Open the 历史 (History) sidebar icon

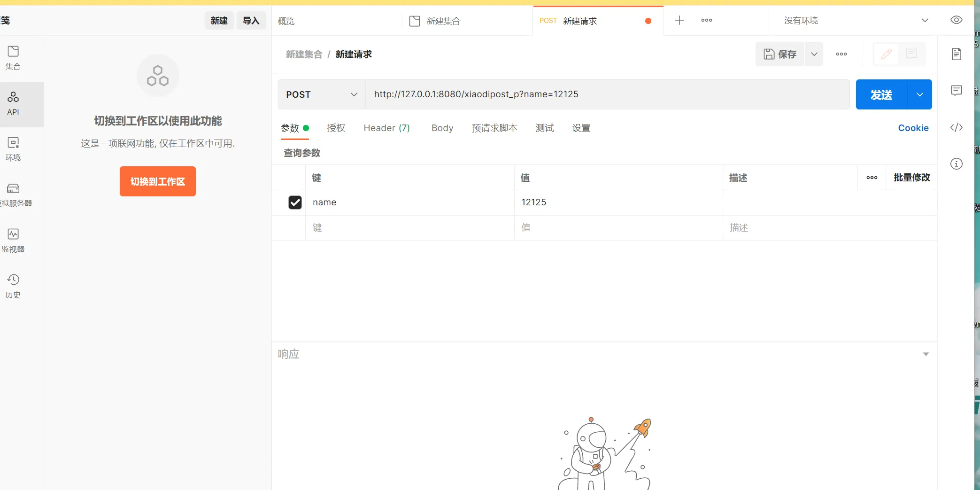tap(13, 286)
